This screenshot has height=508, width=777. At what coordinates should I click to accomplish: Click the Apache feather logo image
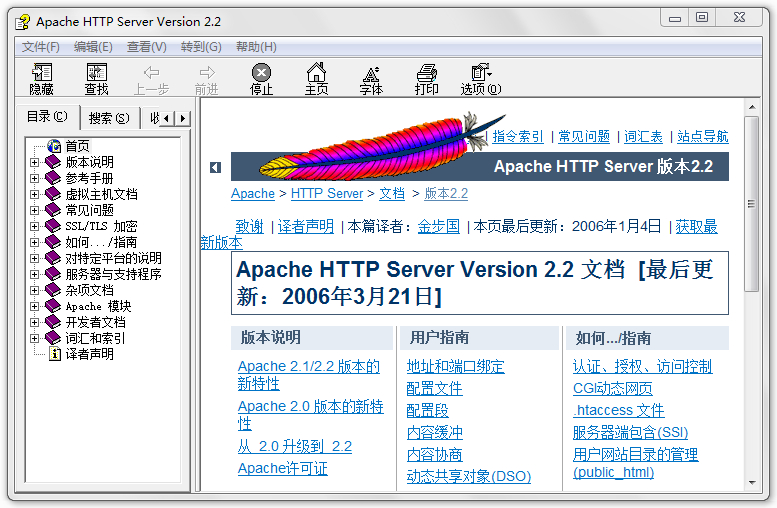[381, 146]
